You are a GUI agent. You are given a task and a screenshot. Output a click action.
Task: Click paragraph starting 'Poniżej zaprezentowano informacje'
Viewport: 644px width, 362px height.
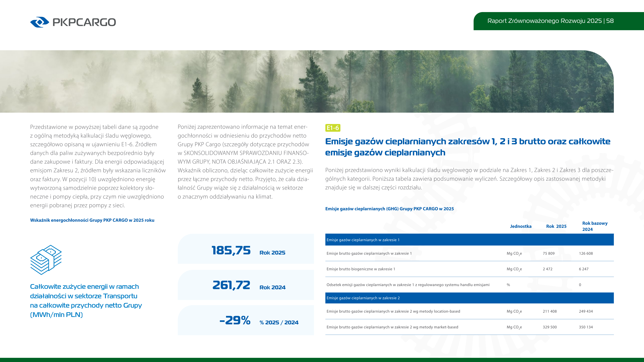pos(245,162)
